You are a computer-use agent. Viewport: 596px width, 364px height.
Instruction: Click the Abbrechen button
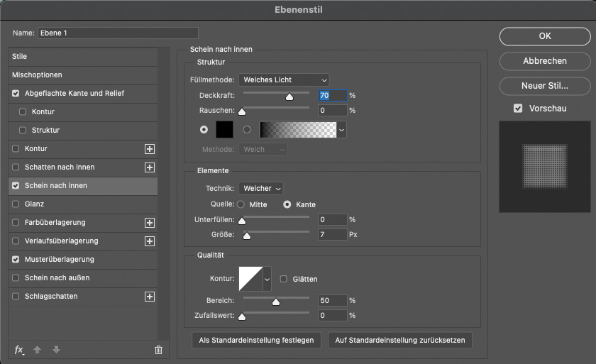click(x=545, y=61)
